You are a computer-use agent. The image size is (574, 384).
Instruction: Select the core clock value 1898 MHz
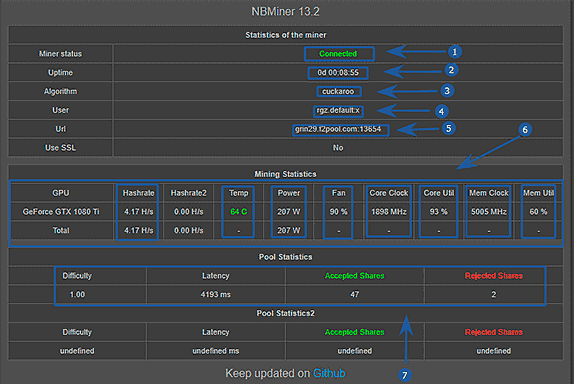click(x=389, y=212)
